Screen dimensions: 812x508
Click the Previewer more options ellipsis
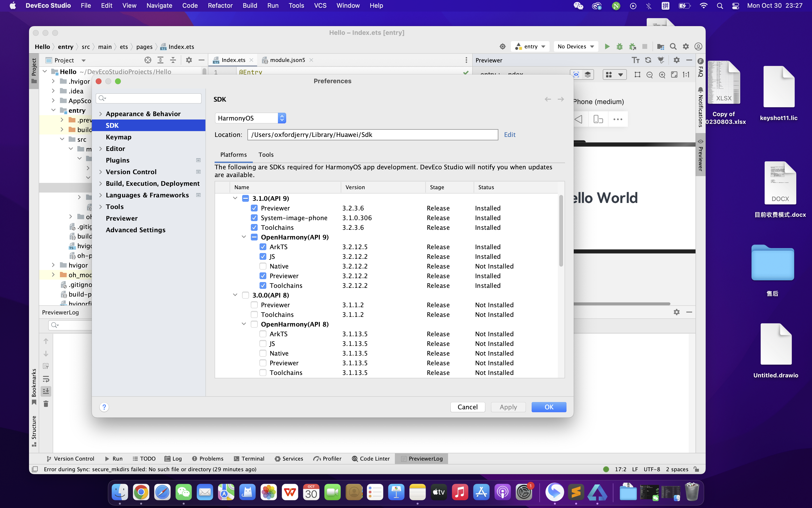pos(618,119)
